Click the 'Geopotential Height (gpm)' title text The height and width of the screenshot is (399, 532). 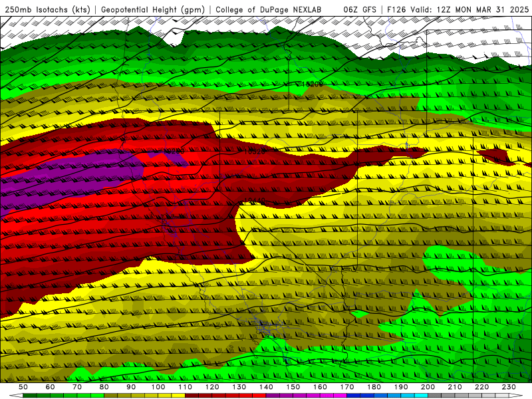pyautogui.click(x=153, y=10)
